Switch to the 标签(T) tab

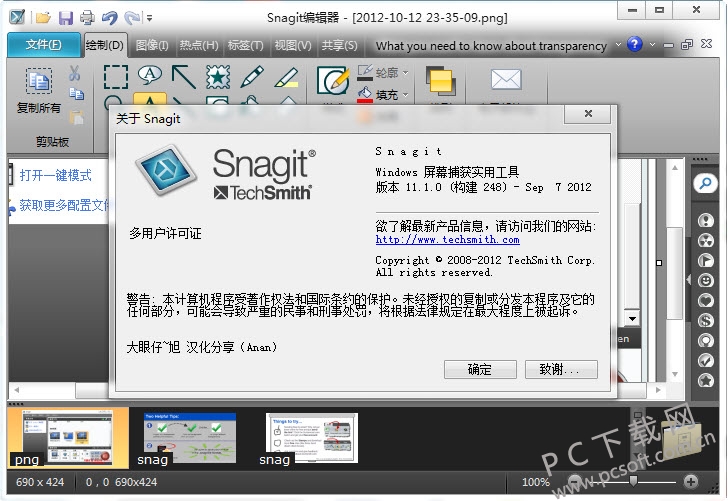pyautogui.click(x=246, y=45)
